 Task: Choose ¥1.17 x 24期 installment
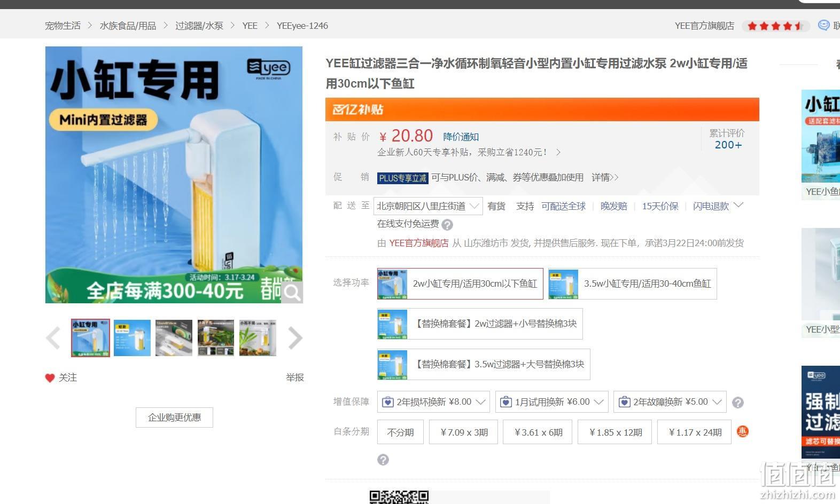(694, 432)
